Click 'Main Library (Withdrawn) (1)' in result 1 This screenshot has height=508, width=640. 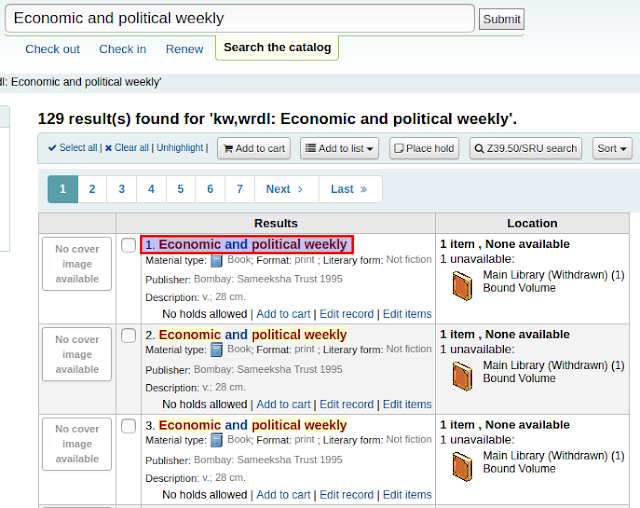click(x=554, y=275)
